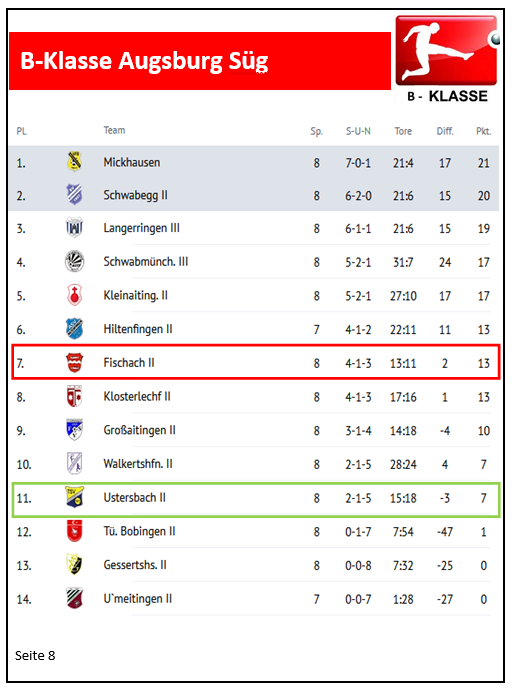Click the B-Klasse Augsburg Süg red banner
Viewport: 519px width, 692px height.
tap(200, 61)
